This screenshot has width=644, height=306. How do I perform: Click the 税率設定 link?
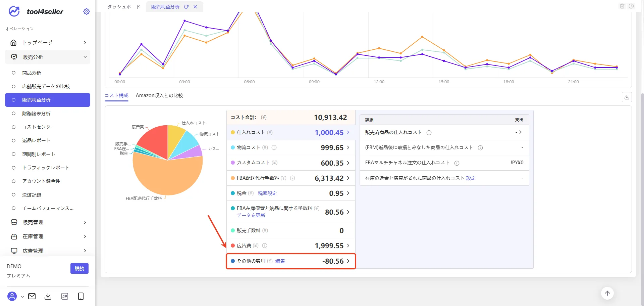267,193
